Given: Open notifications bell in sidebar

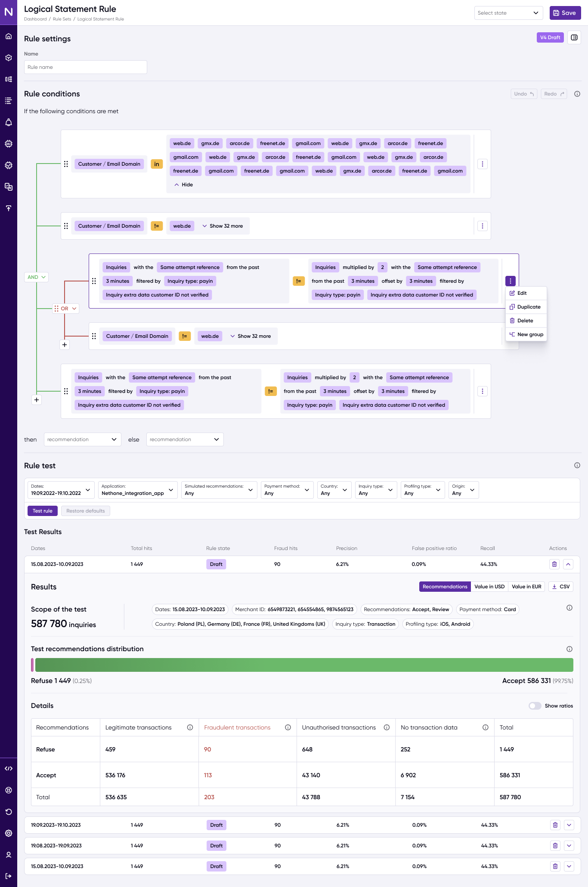Looking at the screenshot, I should tap(9, 122).
